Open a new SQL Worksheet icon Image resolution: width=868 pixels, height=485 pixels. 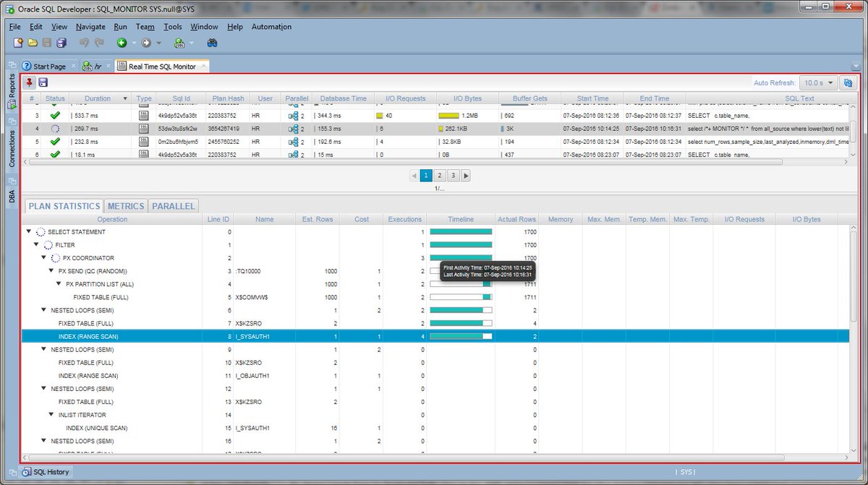point(178,43)
